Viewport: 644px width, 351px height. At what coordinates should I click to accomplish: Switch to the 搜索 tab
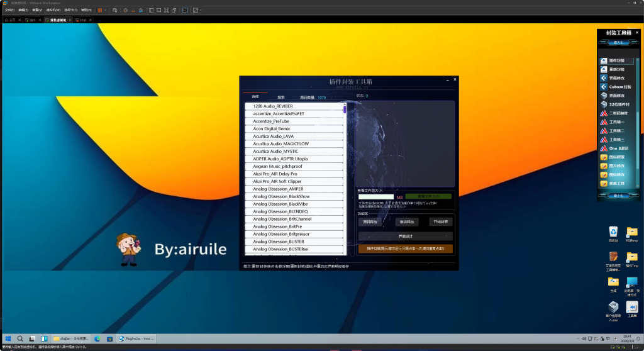click(281, 97)
